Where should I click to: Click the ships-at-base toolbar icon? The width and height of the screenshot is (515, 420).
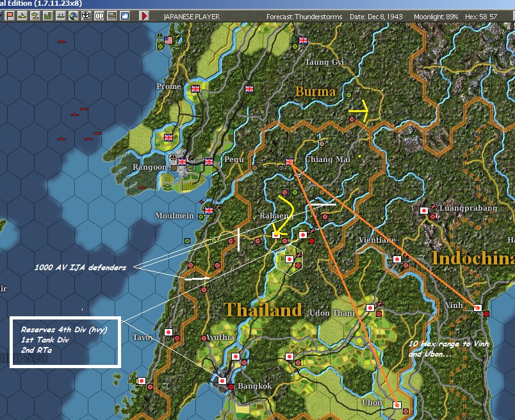point(61,16)
